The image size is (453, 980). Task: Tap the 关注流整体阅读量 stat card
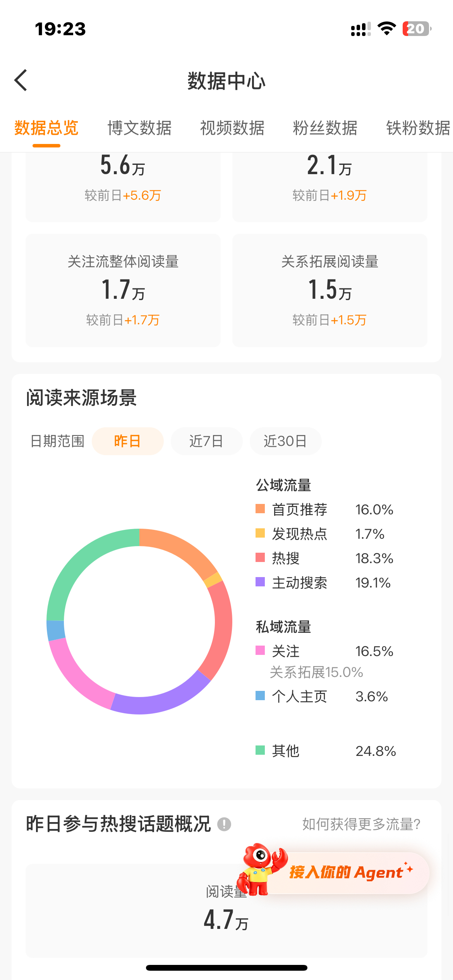pos(123,290)
